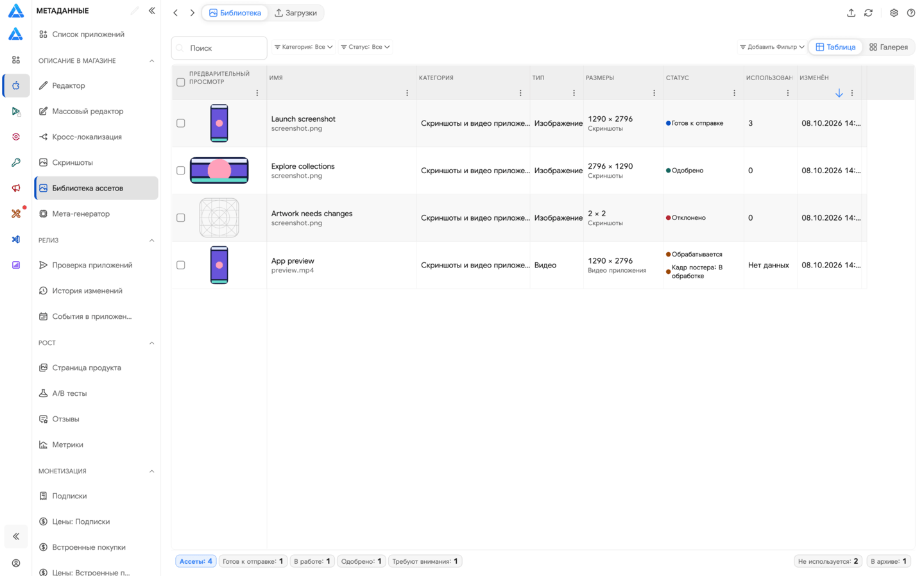
Task: Select Таблица view
Action: click(x=835, y=47)
